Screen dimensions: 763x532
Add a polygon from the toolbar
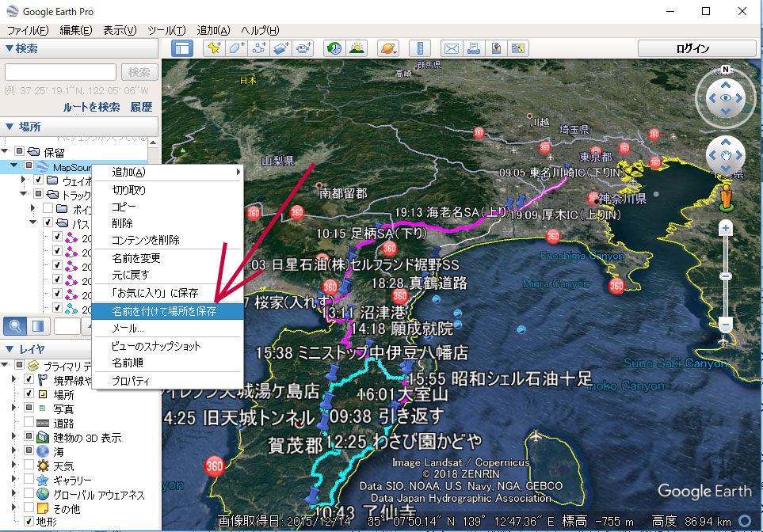[236, 48]
